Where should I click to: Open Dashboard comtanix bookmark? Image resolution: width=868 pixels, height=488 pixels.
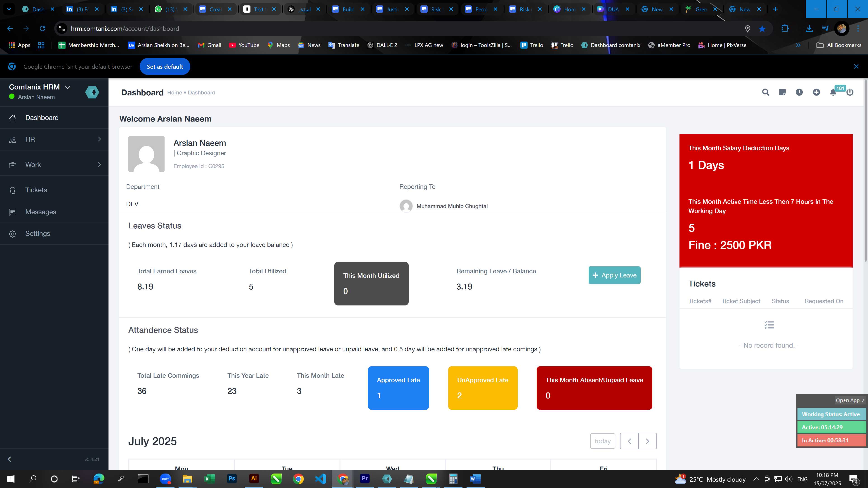tap(611, 45)
